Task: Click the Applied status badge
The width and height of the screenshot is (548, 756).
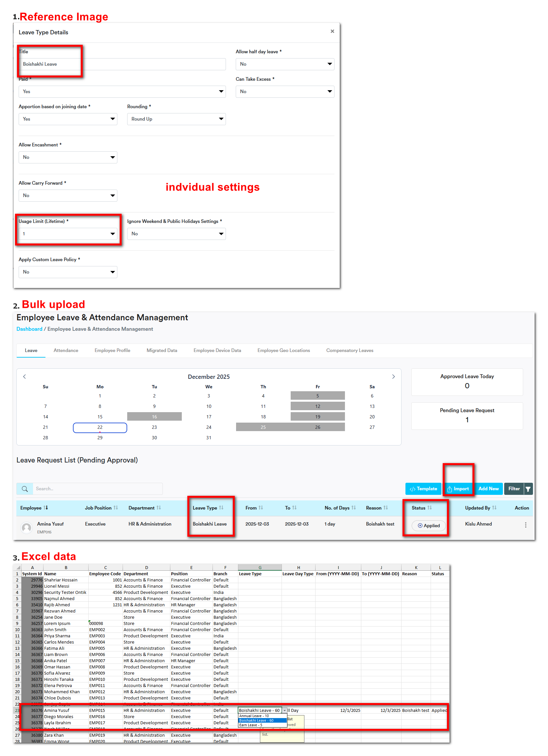Action: tap(428, 526)
